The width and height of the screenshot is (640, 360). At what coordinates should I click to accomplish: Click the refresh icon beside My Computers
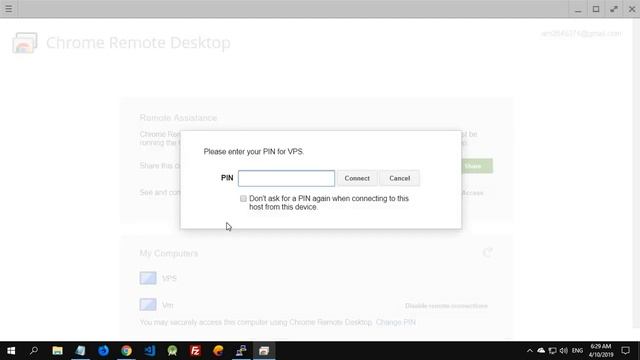[x=487, y=253]
